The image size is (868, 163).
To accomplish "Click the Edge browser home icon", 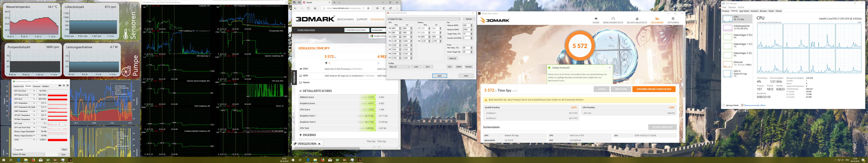I will coord(315,8).
